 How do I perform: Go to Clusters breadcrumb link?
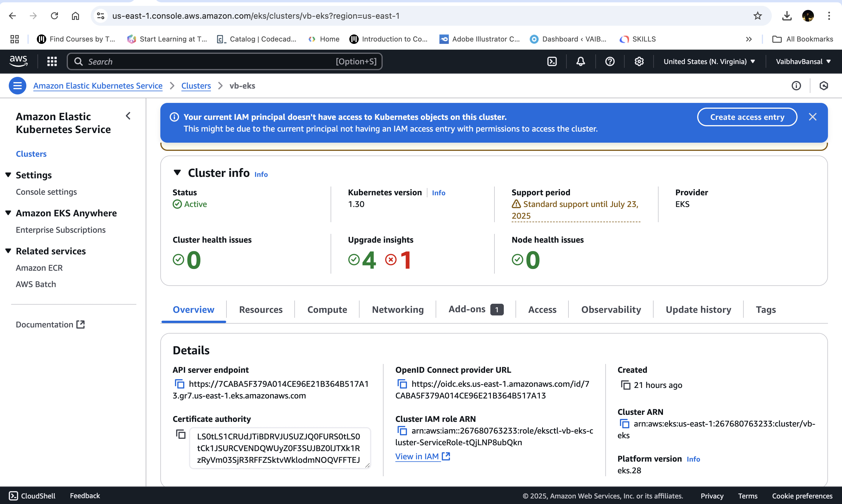click(x=196, y=86)
